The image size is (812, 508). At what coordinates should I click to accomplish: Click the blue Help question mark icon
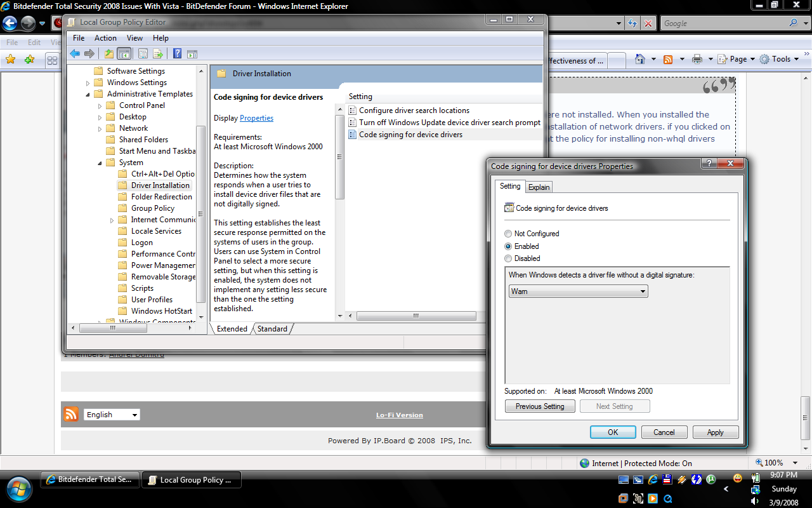(178, 54)
